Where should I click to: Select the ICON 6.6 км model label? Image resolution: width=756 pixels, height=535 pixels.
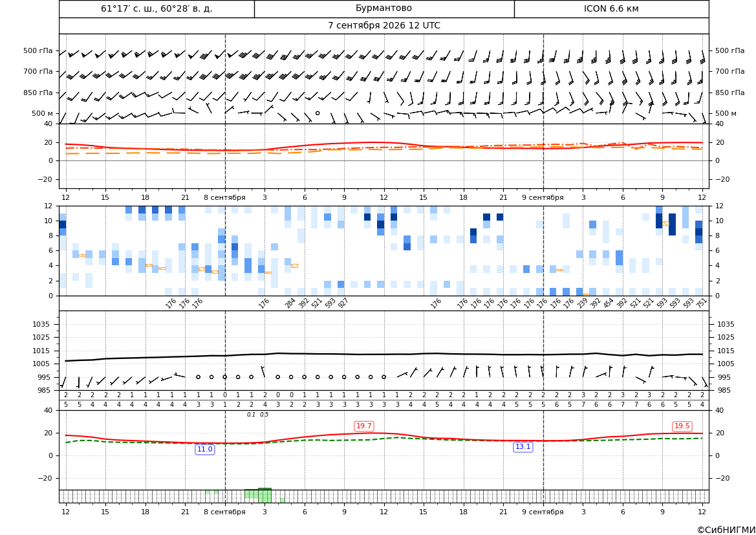tap(611, 8)
